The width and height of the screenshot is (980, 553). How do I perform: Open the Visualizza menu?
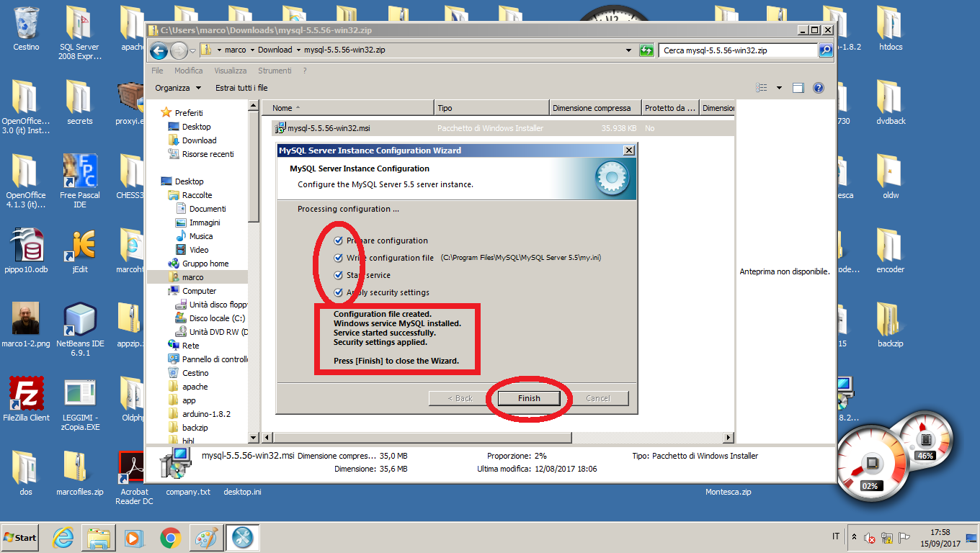coord(230,71)
